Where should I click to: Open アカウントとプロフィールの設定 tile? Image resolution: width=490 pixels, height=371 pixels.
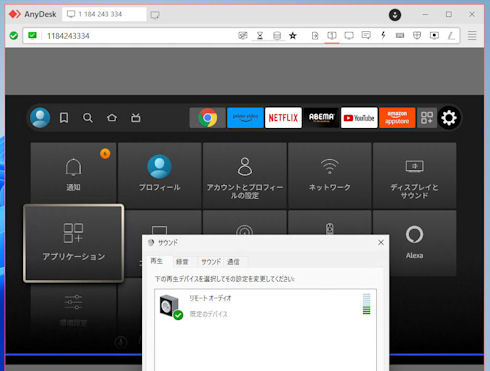(x=245, y=175)
